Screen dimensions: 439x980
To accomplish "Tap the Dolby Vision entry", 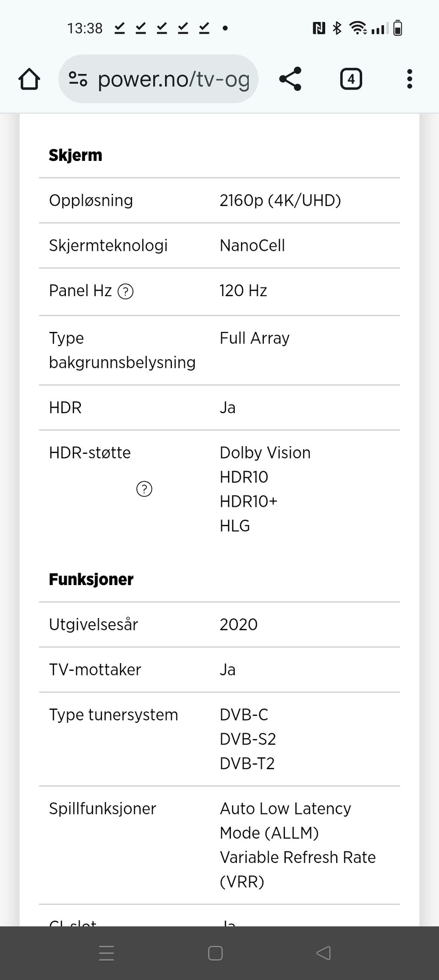I will (265, 453).
